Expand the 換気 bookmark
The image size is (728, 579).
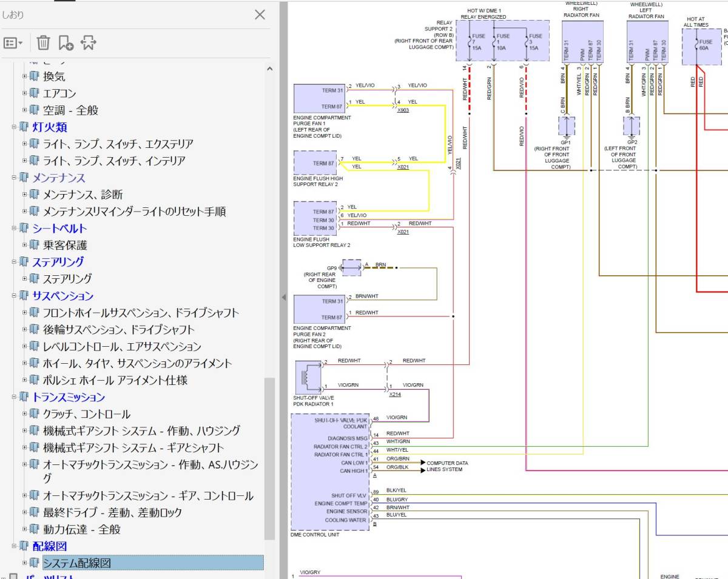click(25, 76)
